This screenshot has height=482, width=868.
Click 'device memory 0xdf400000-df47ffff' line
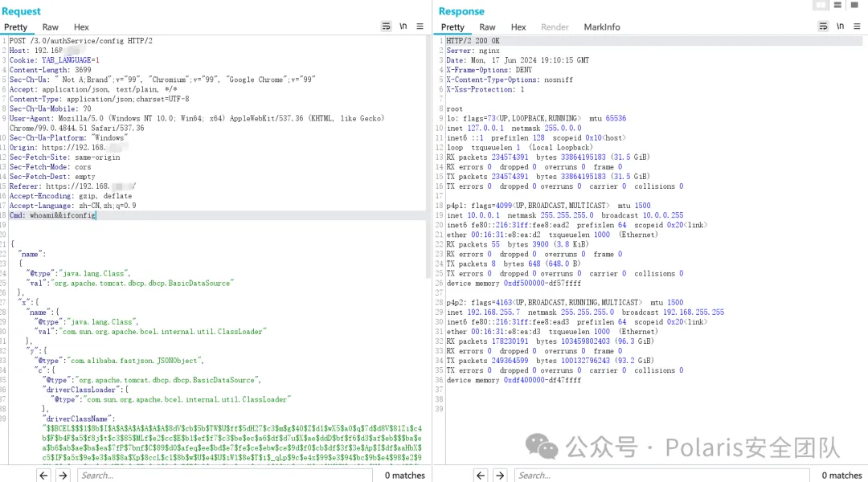point(514,380)
